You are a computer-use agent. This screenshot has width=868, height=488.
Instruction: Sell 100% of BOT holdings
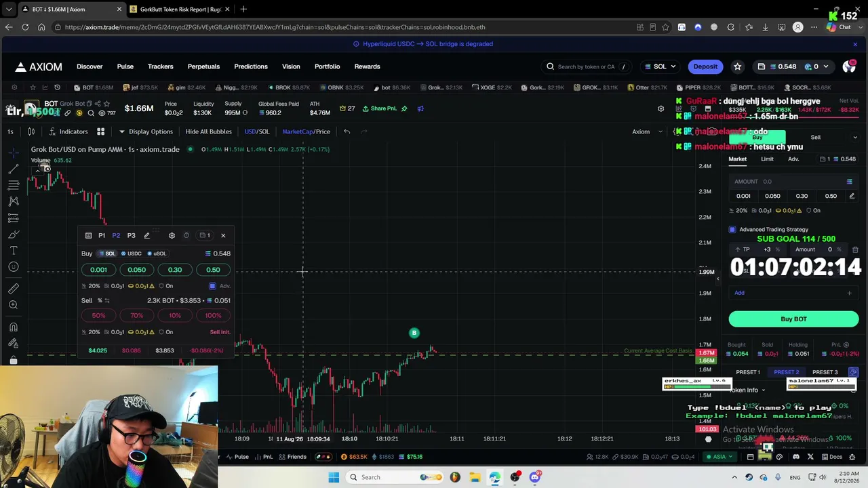213,315
